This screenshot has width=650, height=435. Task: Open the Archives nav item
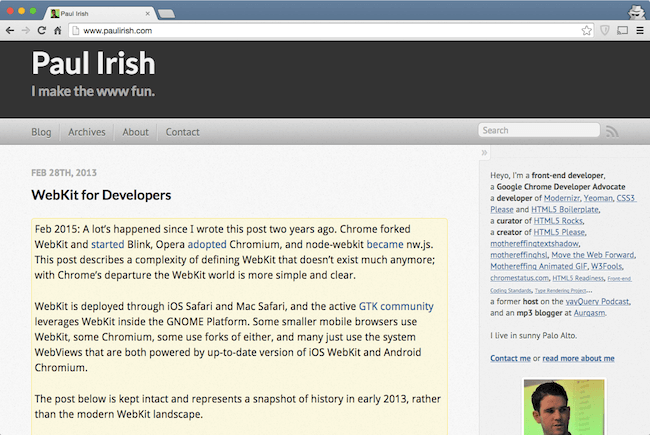[87, 132]
